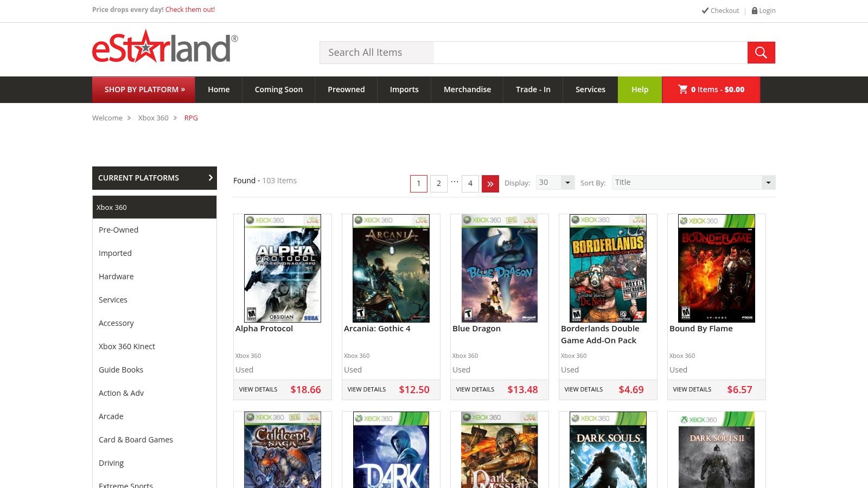Open the Imports menu item
Image resolution: width=868 pixels, height=488 pixels.
pyautogui.click(x=404, y=89)
